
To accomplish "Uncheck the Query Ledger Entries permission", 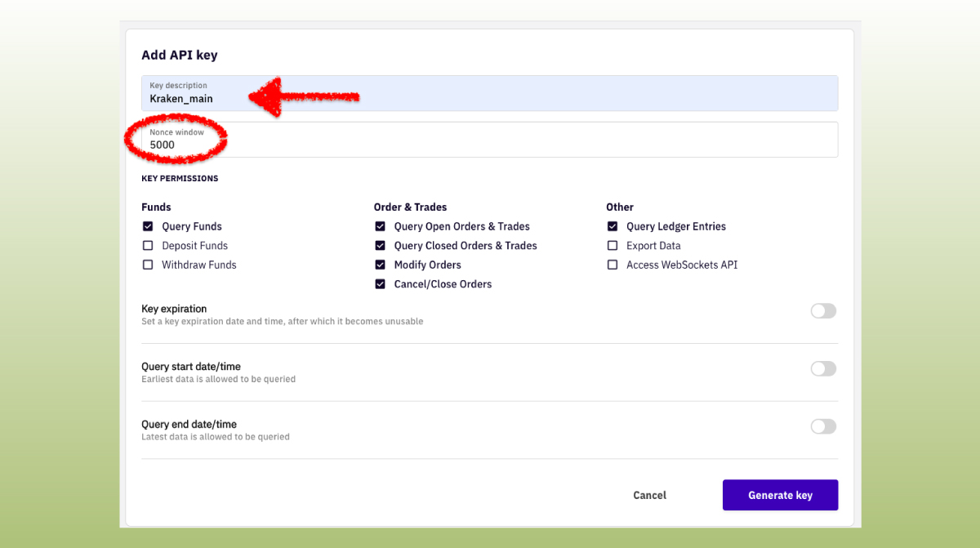I will 612,226.
